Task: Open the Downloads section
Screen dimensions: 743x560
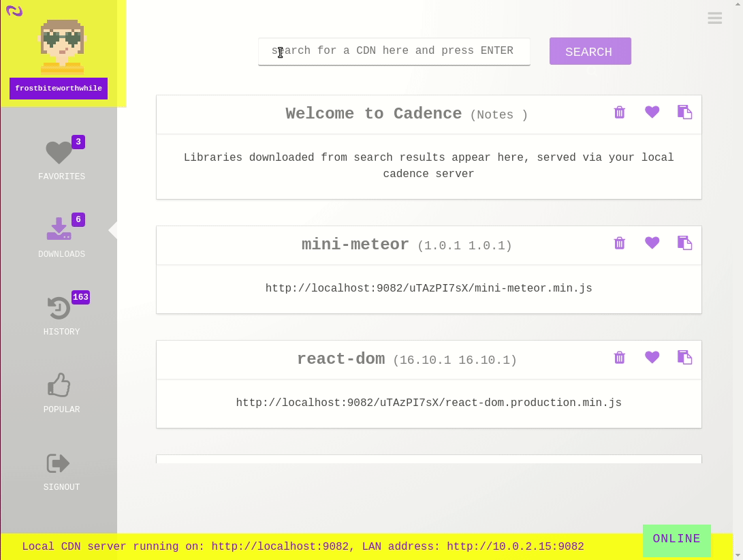Action: pos(59,229)
